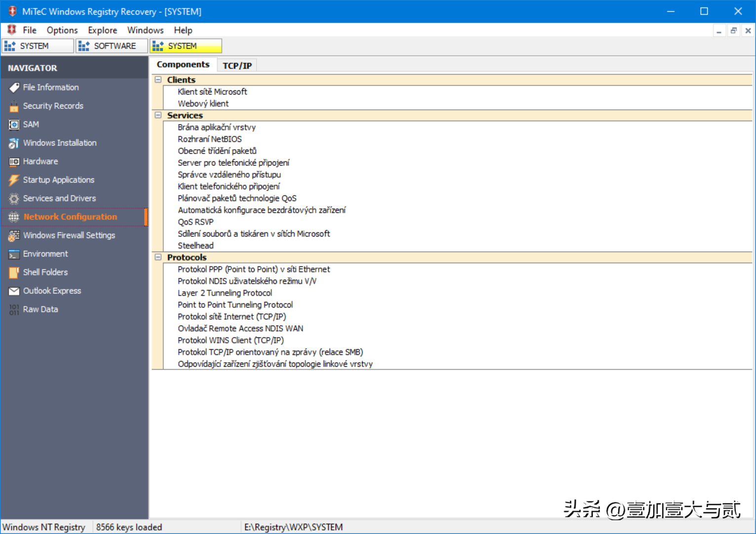Click the Services and Drivers gear icon

click(14, 199)
